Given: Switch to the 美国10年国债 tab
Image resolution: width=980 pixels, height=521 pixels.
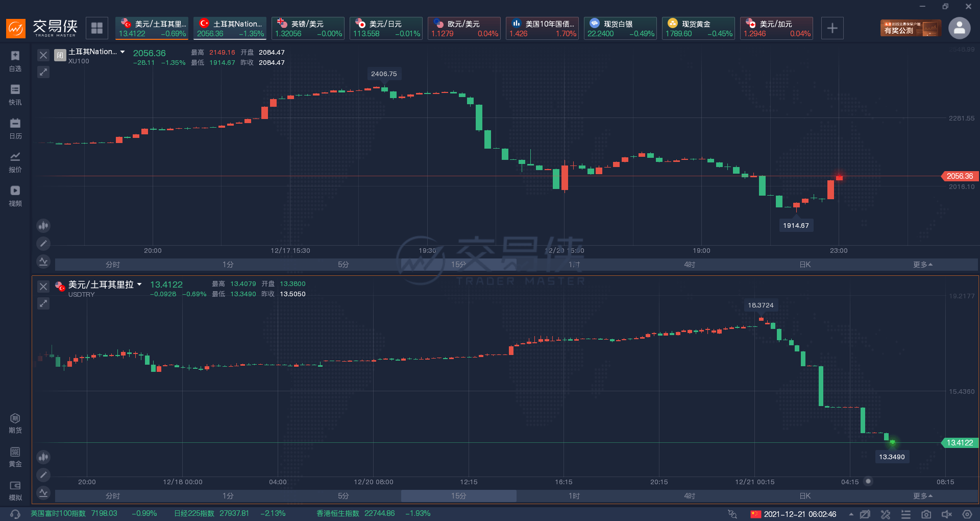Looking at the screenshot, I should [x=542, y=28].
